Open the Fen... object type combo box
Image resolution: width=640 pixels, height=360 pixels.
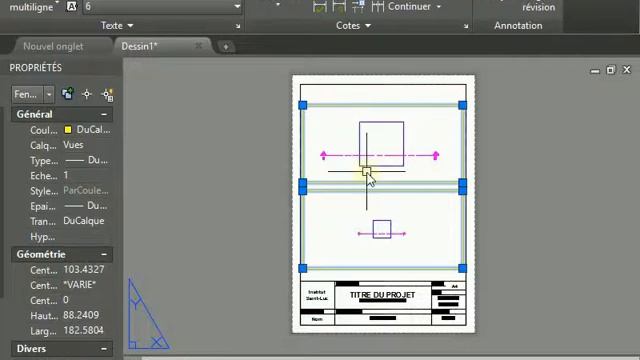pyautogui.click(x=33, y=94)
